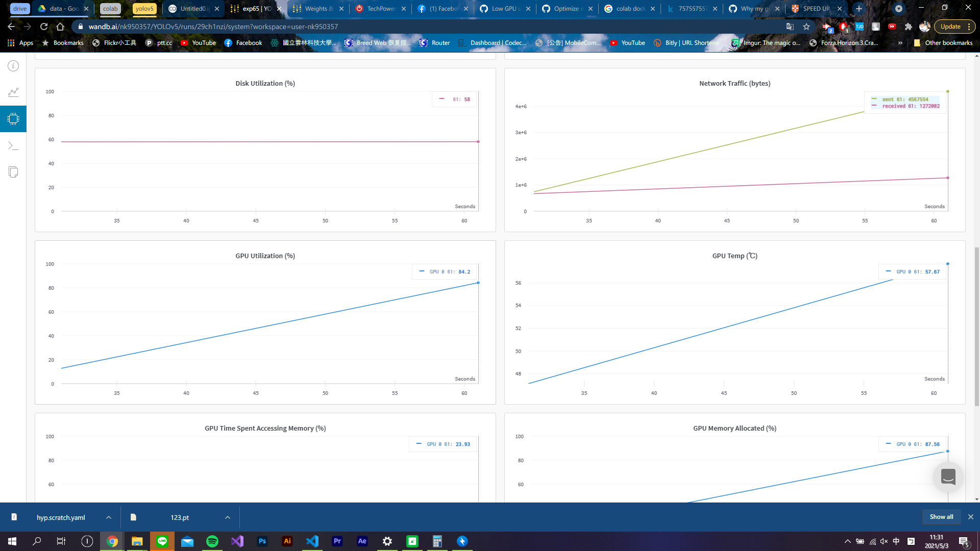980x551 pixels.
Task: Expand options for 123.pt download
Action: [227, 517]
